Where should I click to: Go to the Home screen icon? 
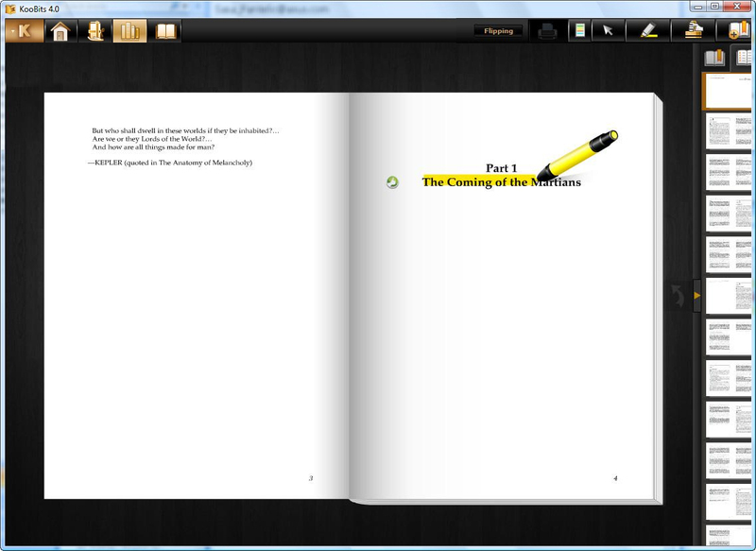coord(60,31)
